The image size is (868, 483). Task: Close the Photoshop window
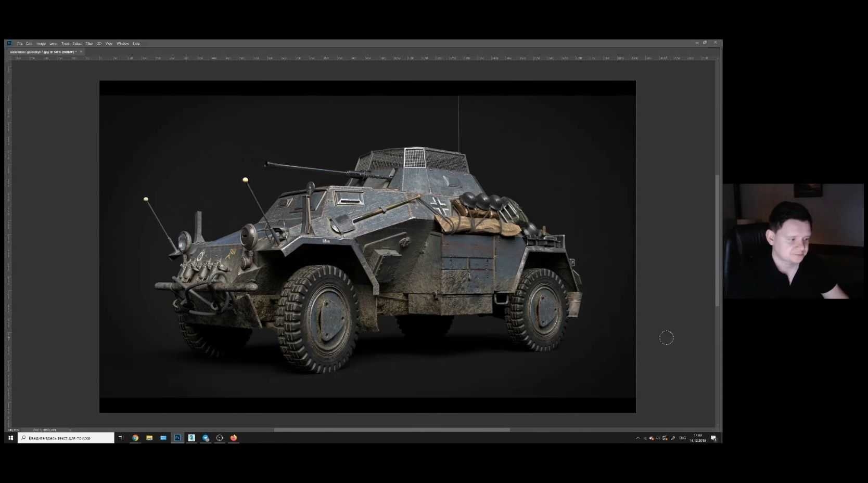coord(716,43)
